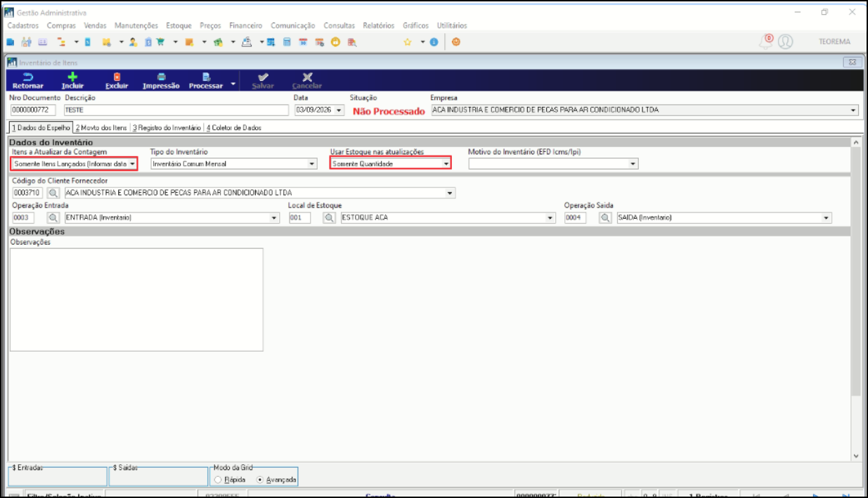
Task: Open the Tipo do Inventário dropdown
Action: point(313,164)
